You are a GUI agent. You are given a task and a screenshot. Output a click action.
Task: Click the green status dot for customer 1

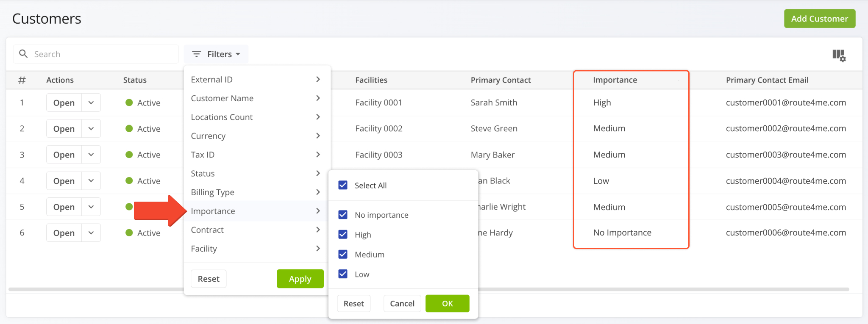(129, 102)
